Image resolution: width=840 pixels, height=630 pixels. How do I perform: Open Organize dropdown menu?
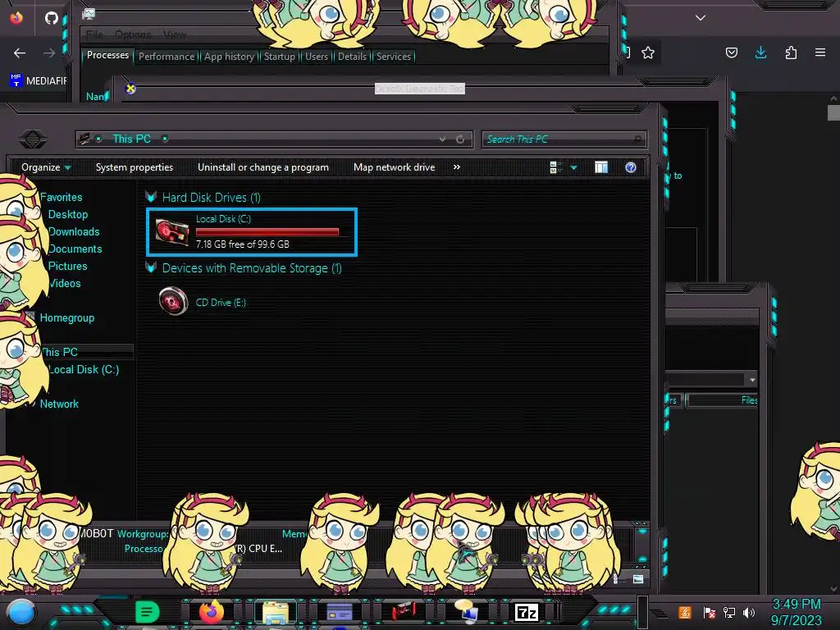(x=46, y=167)
